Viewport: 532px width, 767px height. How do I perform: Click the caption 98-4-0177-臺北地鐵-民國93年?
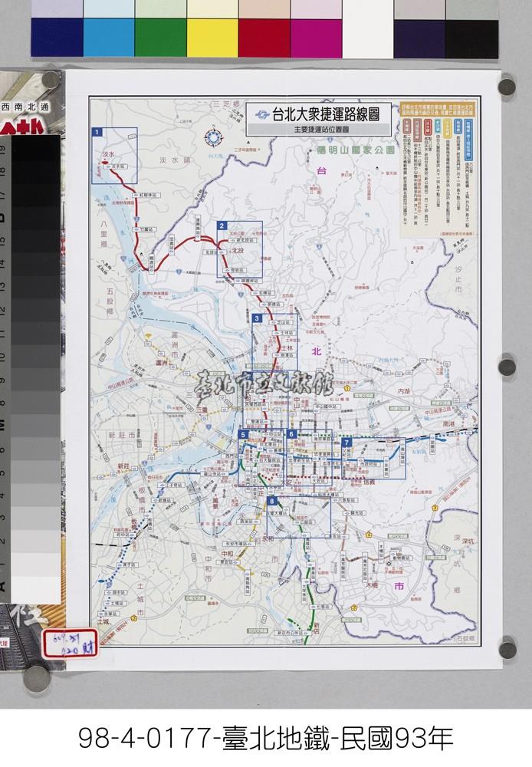[265, 738]
